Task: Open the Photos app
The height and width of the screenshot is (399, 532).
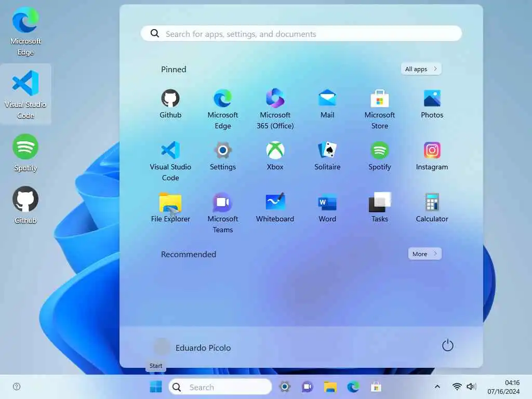Action: (432, 104)
